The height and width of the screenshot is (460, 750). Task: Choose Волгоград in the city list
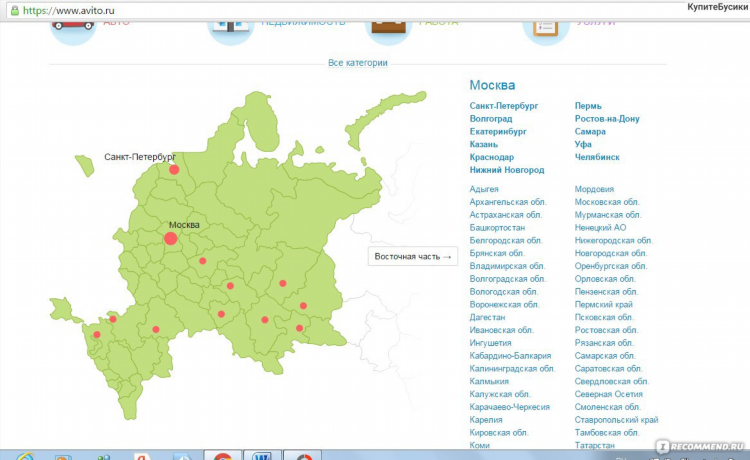click(491, 119)
